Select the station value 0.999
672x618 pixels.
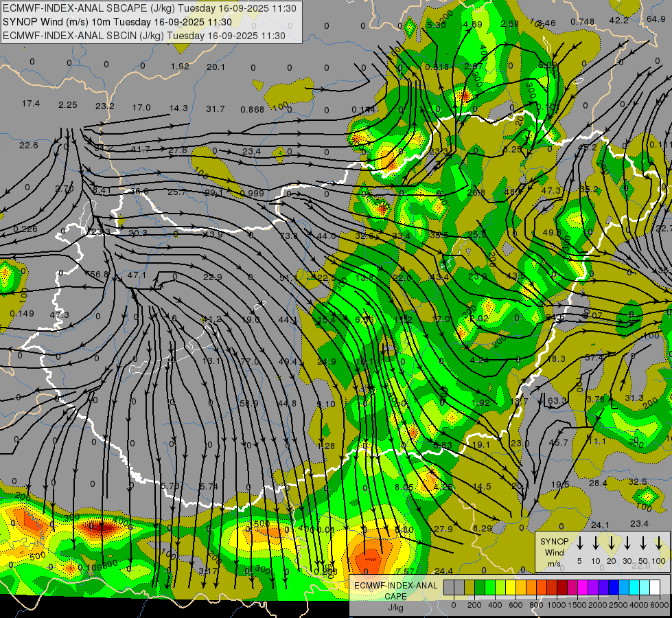click(x=252, y=194)
